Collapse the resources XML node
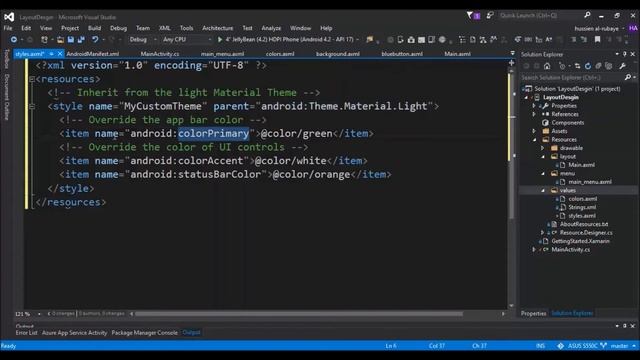This screenshot has width=640, height=360. pyautogui.click(x=32, y=79)
